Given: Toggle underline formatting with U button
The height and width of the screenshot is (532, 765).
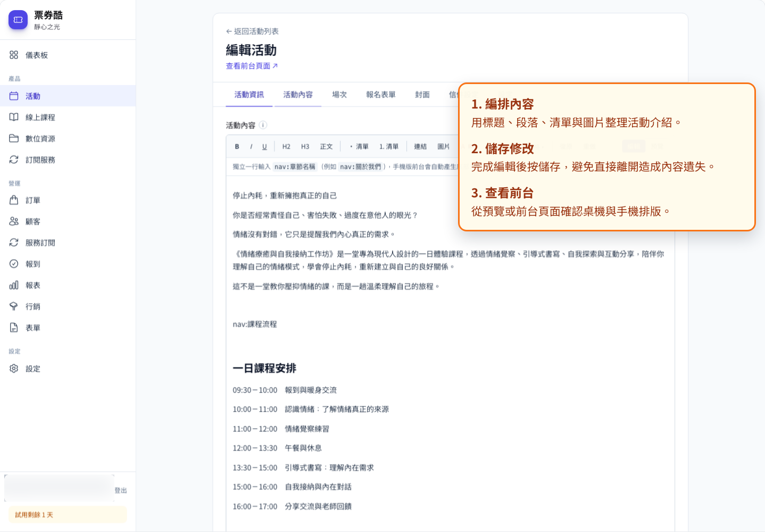Looking at the screenshot, I should 264,146.
